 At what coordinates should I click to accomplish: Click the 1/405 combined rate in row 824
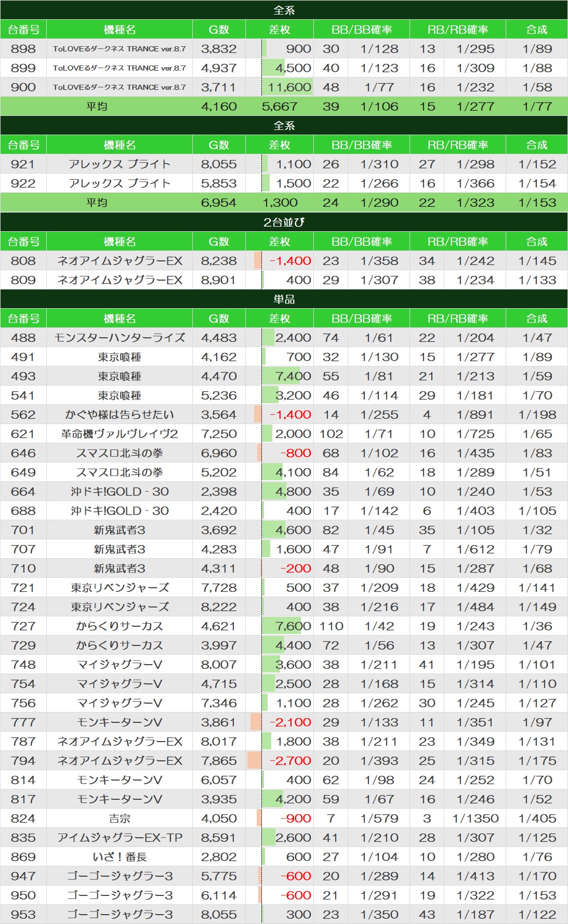[x=537, y=819]
